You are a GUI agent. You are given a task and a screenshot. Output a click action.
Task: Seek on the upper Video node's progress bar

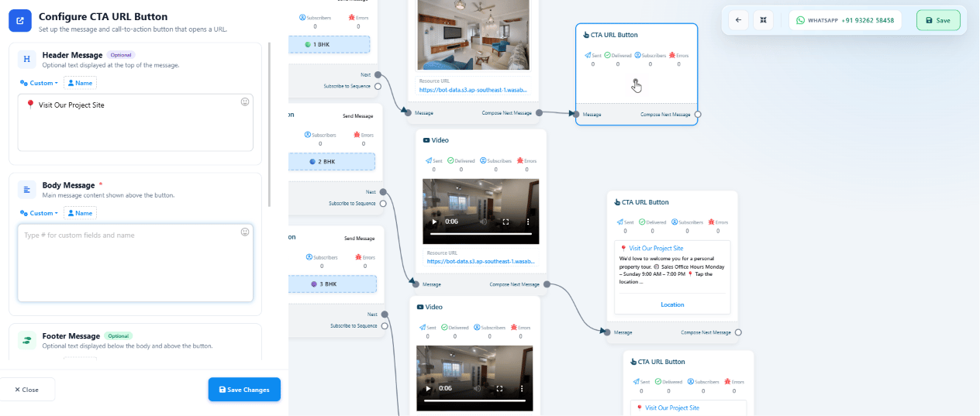(481, 234)
